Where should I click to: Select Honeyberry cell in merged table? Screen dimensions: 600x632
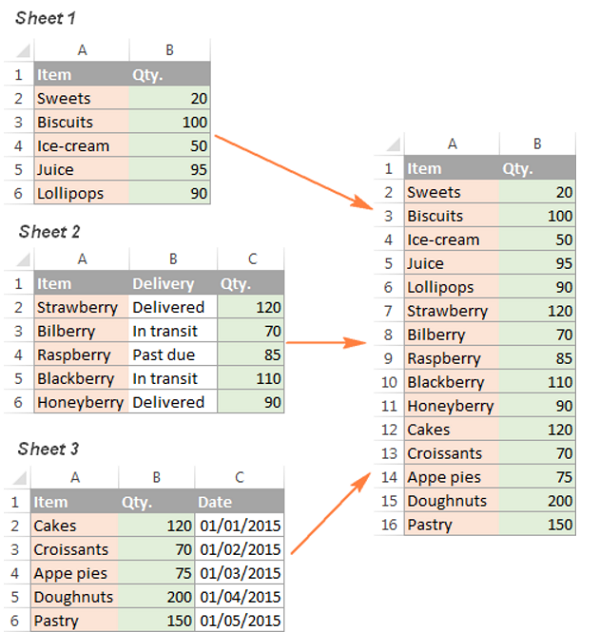pyautogui.click(x=452, y=405)
